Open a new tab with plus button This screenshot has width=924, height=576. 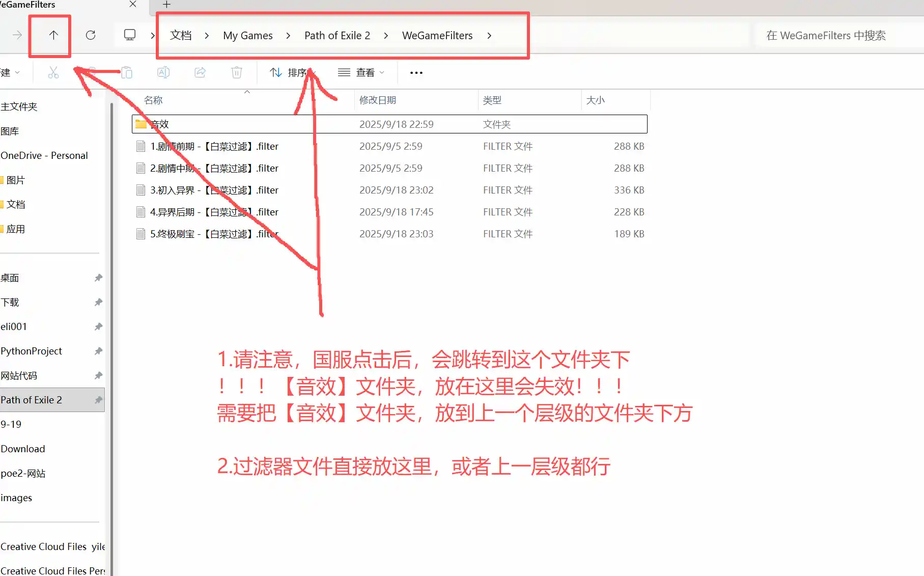coord(166,5)
